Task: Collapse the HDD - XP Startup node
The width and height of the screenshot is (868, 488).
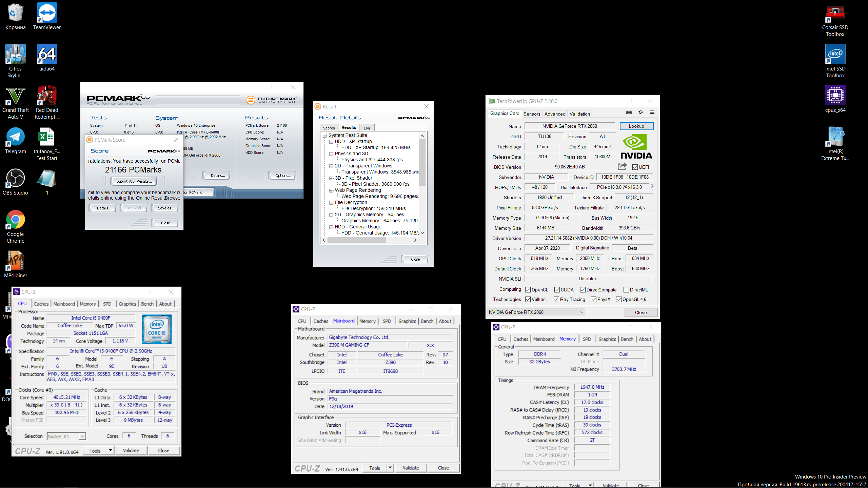Action: [x=331, y=142]
